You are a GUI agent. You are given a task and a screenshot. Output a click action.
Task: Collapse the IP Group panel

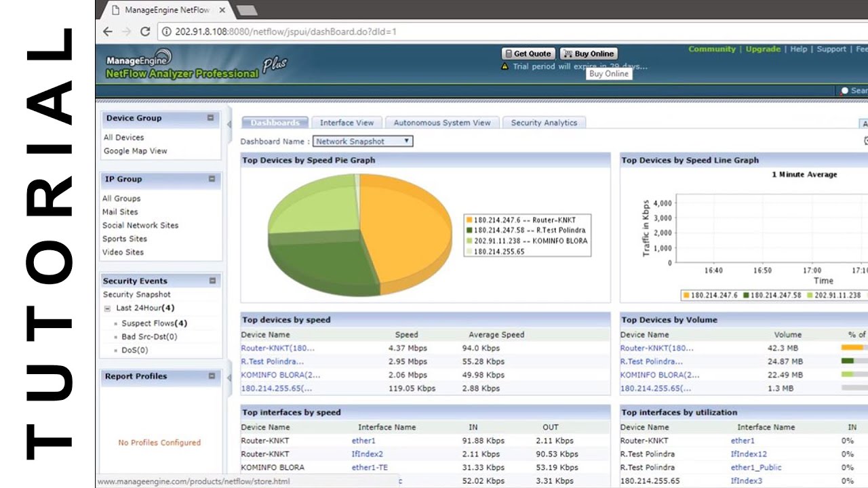coord(212,179)
